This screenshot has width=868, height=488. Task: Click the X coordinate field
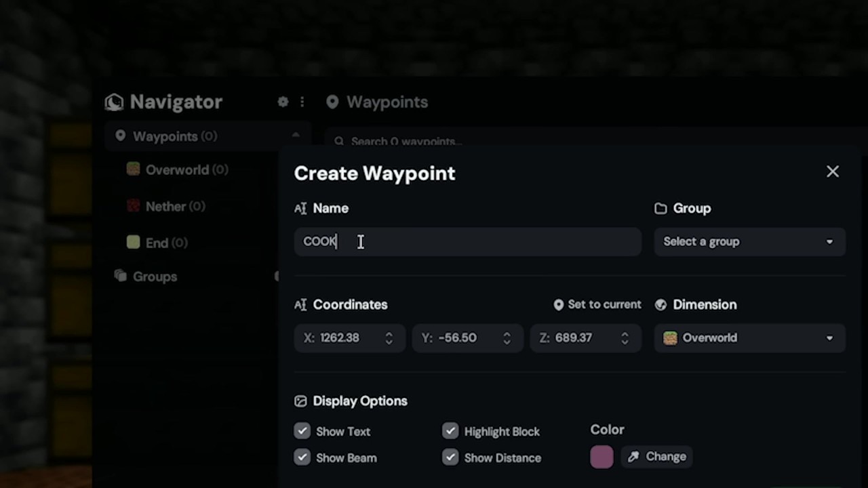pos(350,338)
